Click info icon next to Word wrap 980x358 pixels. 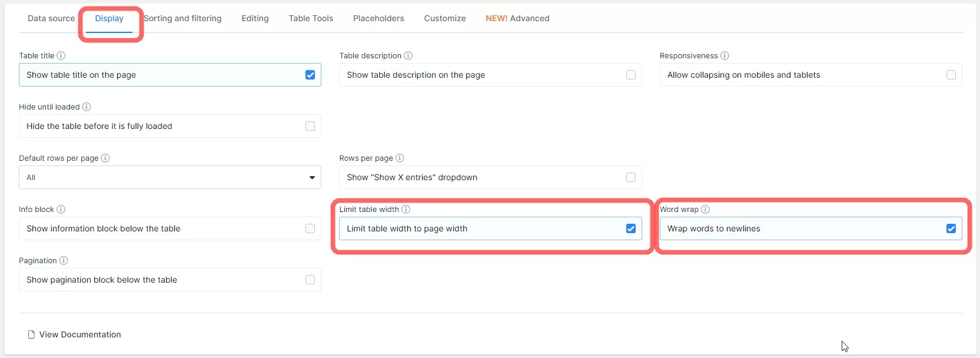[x=705, y=210]
